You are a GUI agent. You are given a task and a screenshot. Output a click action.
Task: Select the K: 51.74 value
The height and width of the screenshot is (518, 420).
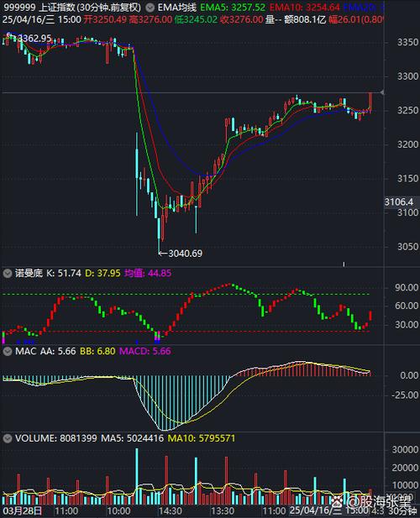click(x=64, y=273)
